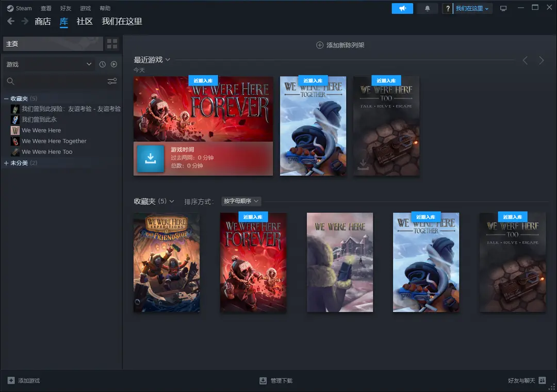This screenshot has height=392, width=557.
Task: Toggle the grid collections view icon
Action: [x=112, y=44]
